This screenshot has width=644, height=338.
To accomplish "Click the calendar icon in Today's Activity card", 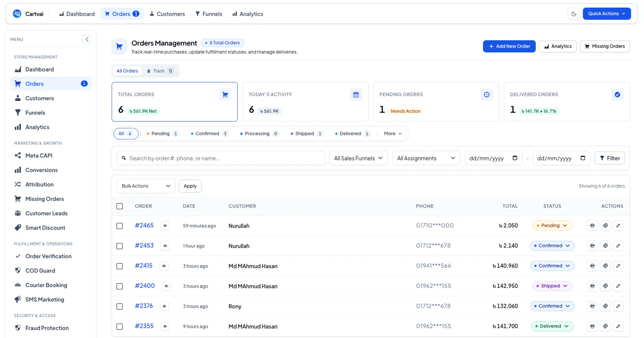I will 356,95.
